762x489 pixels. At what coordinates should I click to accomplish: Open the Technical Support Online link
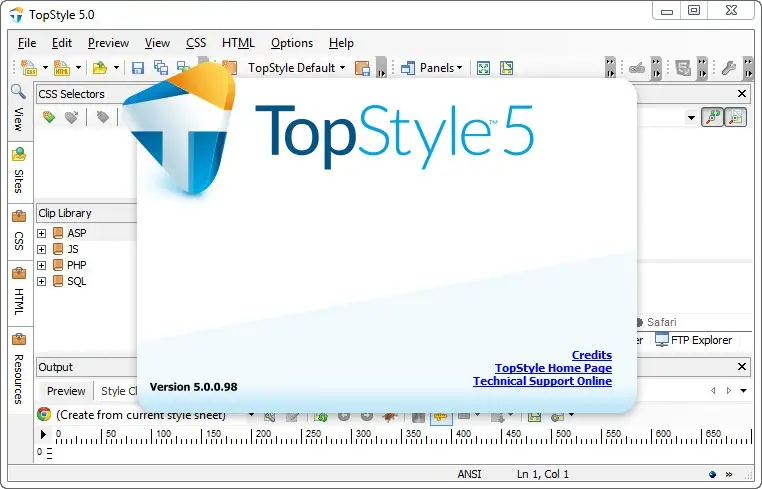click(x=542, y=381)
